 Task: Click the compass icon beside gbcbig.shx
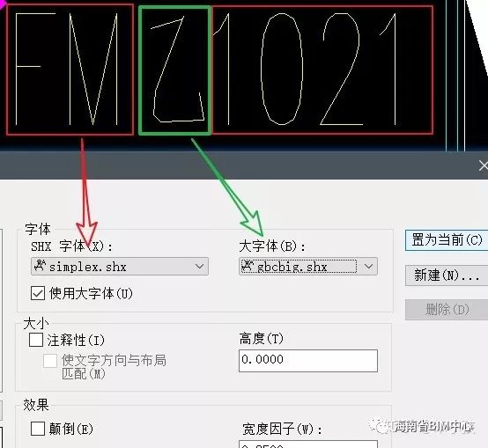(x=248, y=266)
